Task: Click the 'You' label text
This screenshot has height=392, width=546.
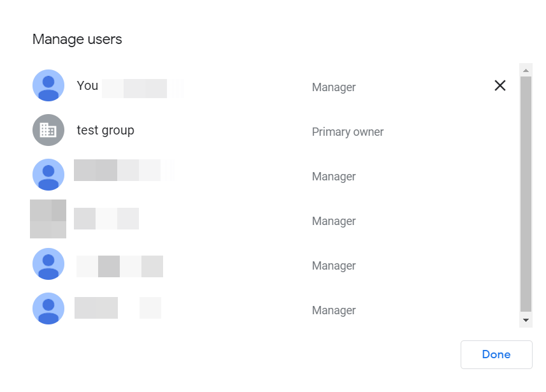Action: point(87,85)
